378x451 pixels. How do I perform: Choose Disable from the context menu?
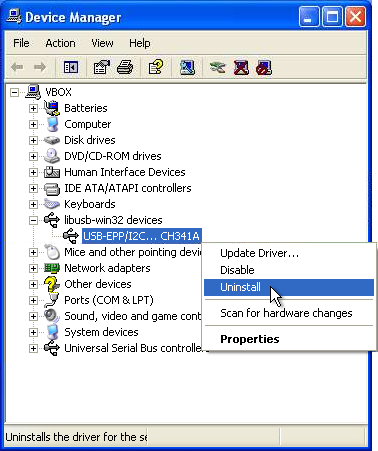click(x=289, y=270)
